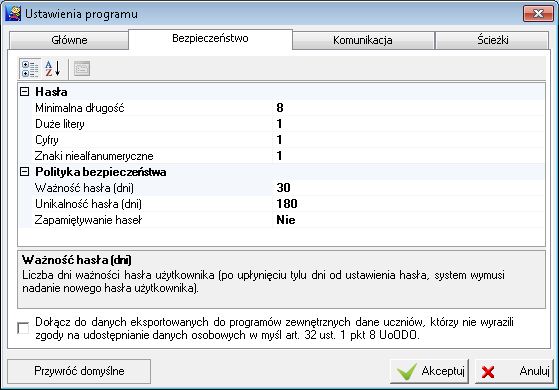Change the Zapamiętywanie haseł value Nie

click(409, 220)
